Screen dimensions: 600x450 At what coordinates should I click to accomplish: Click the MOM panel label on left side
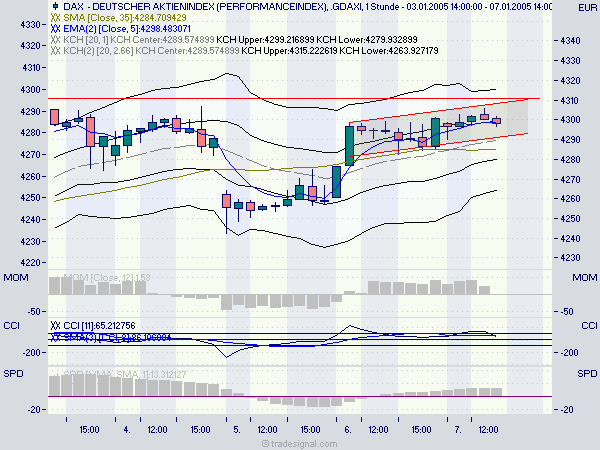(x=16, y=277)
